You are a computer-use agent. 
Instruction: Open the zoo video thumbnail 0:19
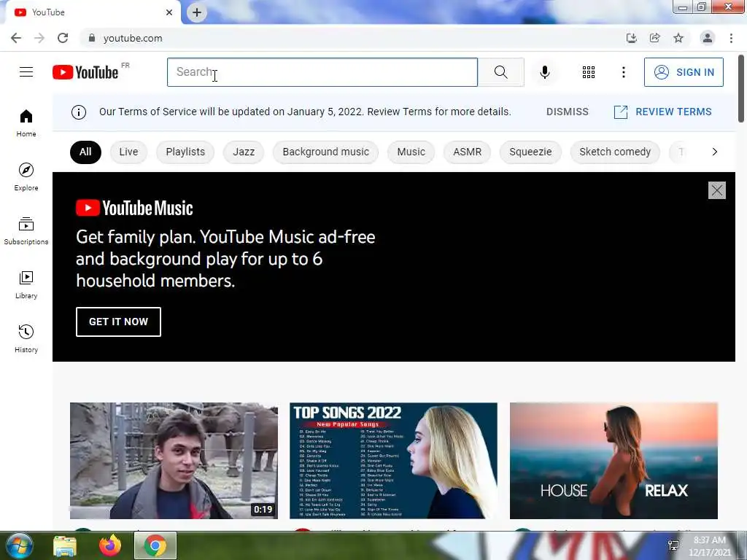pyautogui.click(x=174, y=461)
